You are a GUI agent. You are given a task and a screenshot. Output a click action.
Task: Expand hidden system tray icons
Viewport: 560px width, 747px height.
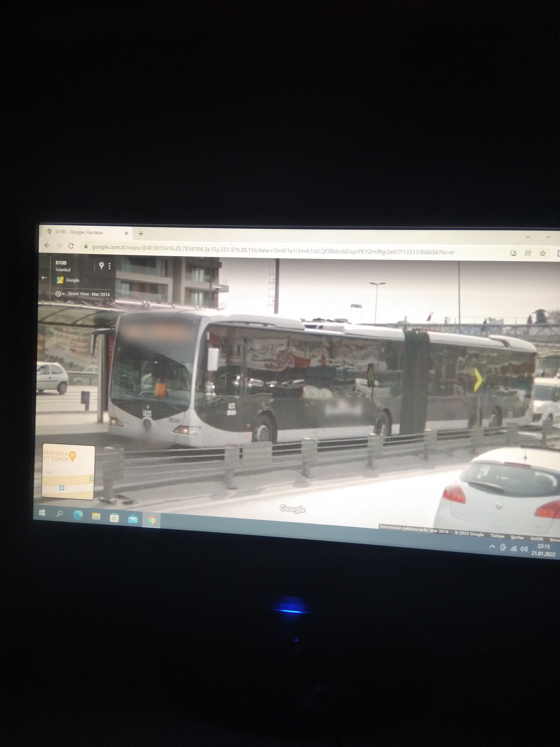coord(492,546)
